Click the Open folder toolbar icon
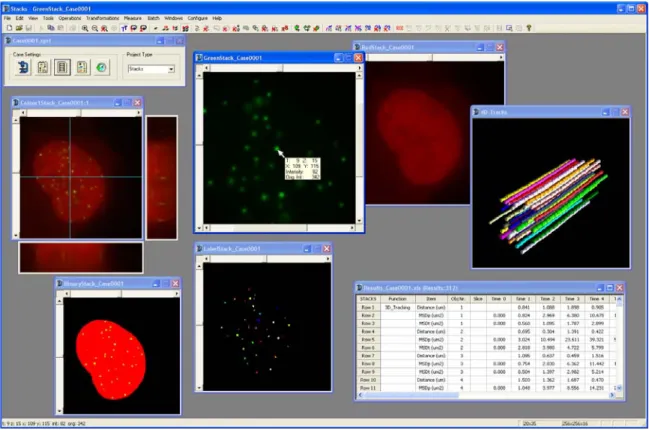 point(19,28)
